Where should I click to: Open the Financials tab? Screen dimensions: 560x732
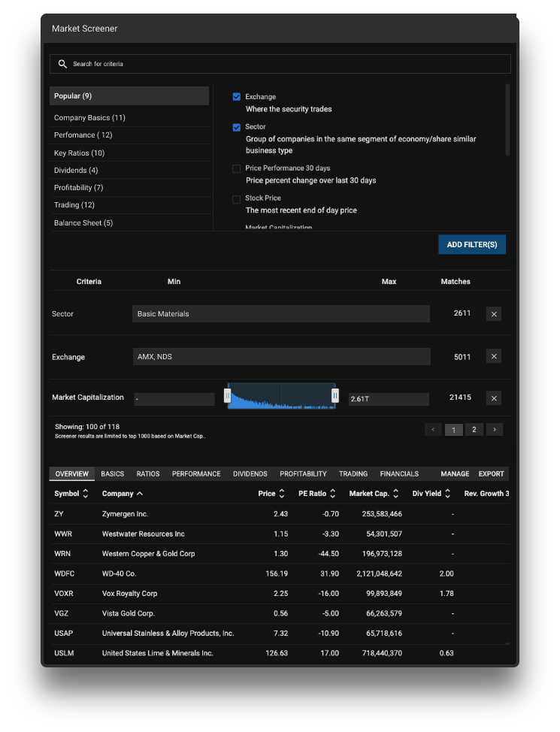tap(399, 474)
